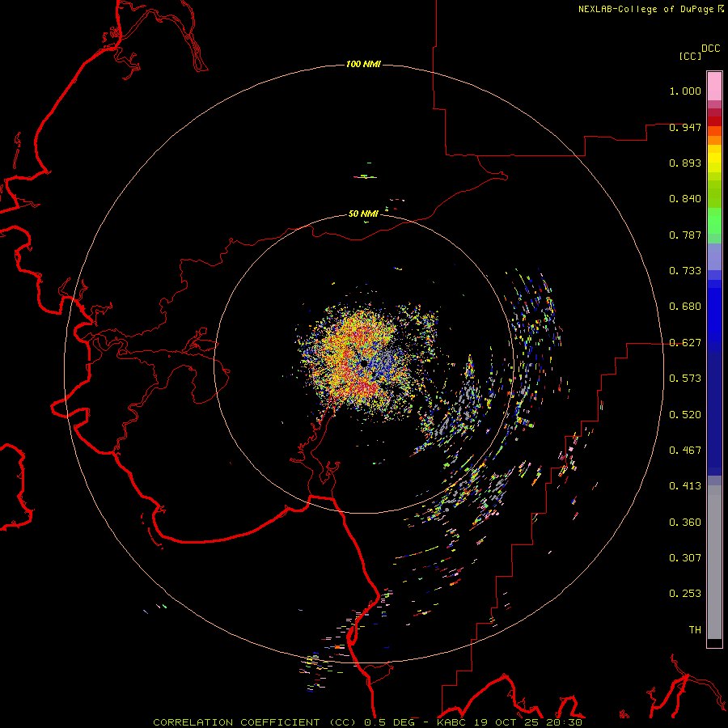
Task: Click the Correlation Coefficient caption at bottom
Action: tap(368, 722)
